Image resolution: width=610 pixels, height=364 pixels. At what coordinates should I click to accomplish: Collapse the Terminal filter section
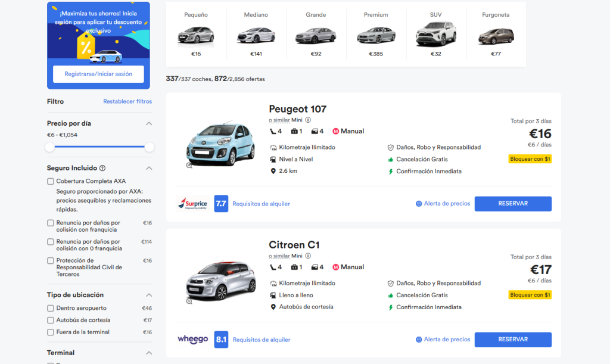click(149, 353)
